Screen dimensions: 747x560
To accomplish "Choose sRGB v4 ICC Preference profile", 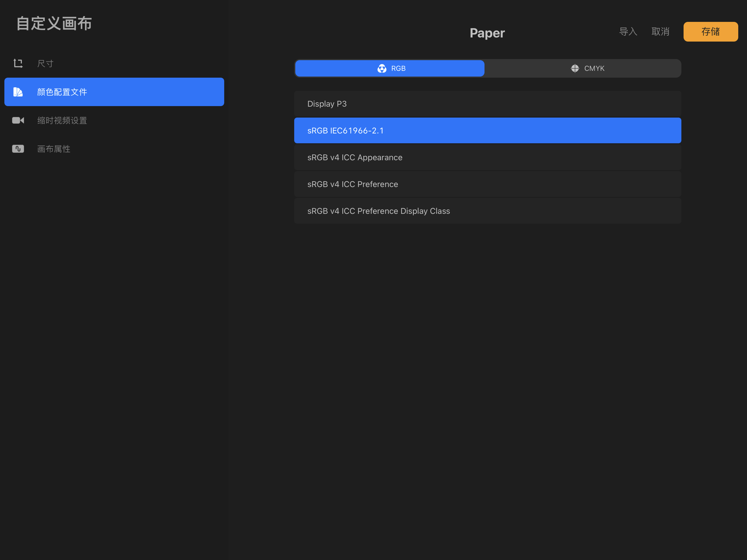I will tap(487, 184).
